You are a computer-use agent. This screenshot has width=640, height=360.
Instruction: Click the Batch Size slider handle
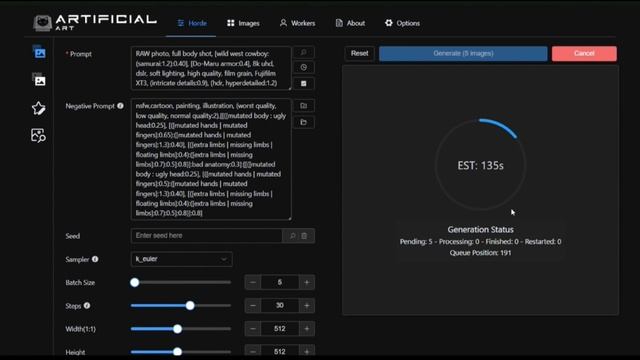click(x=135, y=282)
